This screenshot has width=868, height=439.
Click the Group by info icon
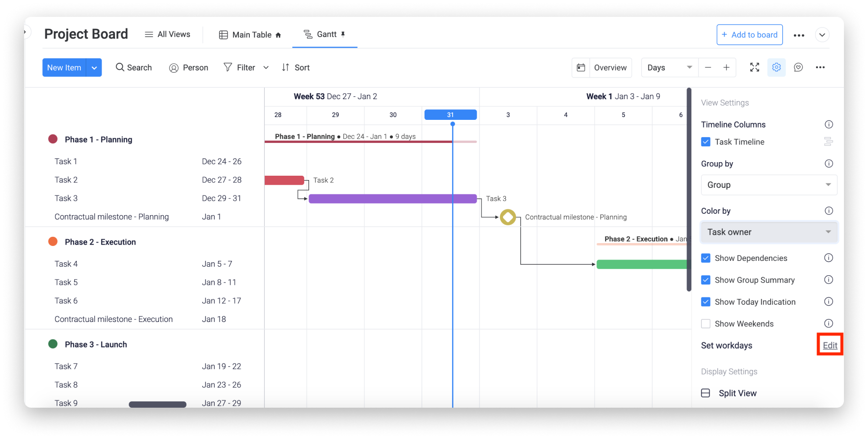(829, 164)
